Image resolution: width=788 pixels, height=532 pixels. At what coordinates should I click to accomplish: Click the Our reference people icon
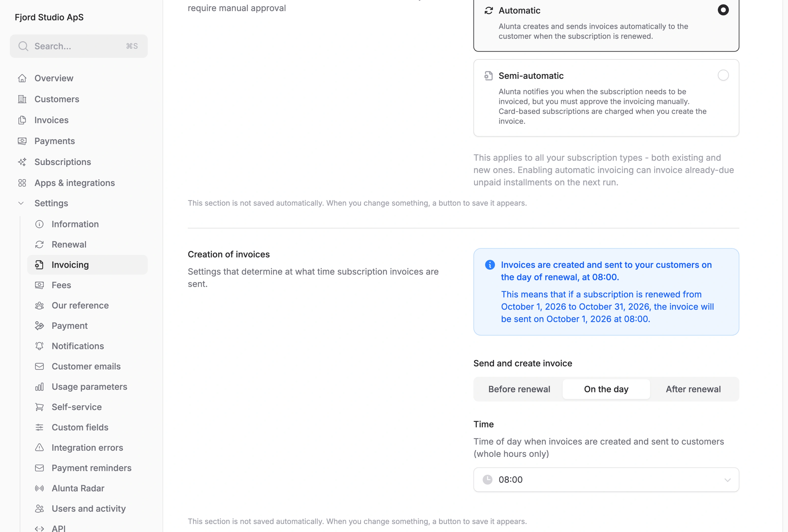coord(39,305)
